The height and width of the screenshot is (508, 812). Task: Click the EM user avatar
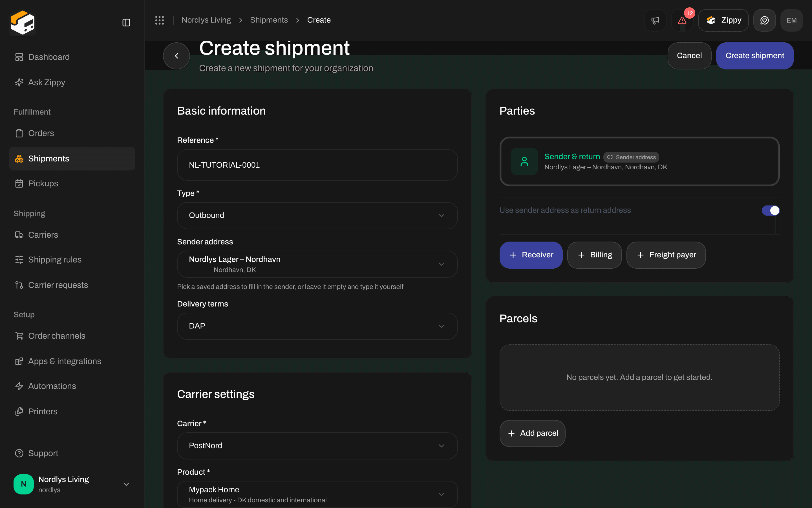coord(791,20)
